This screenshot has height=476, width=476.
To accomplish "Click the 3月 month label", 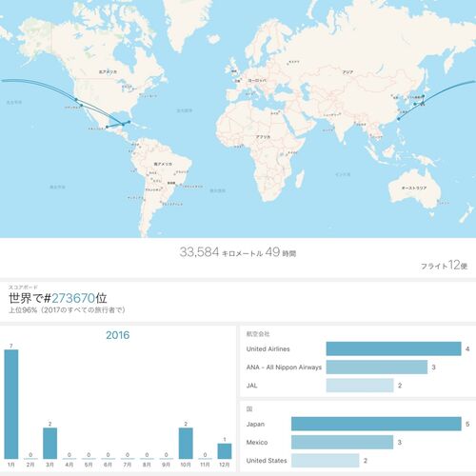I will (x=50, y=465).
